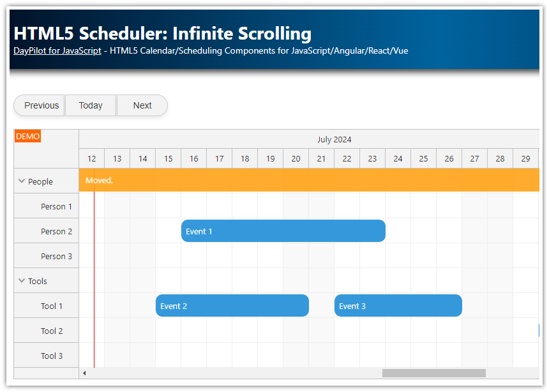Viewport: 549px width, 392px height.
Task: Click the day 22 column header
Action: [x=347, y=158]
